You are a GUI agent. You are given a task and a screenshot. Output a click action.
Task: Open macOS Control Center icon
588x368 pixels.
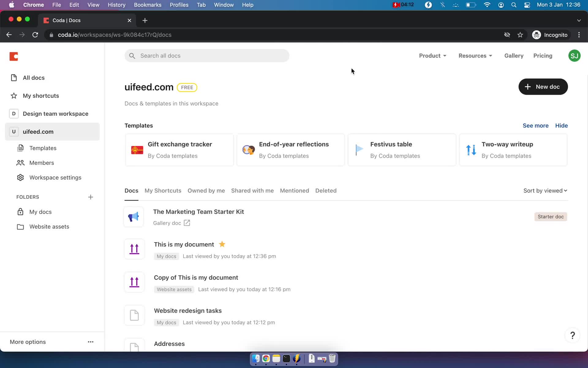coord(527,5)
